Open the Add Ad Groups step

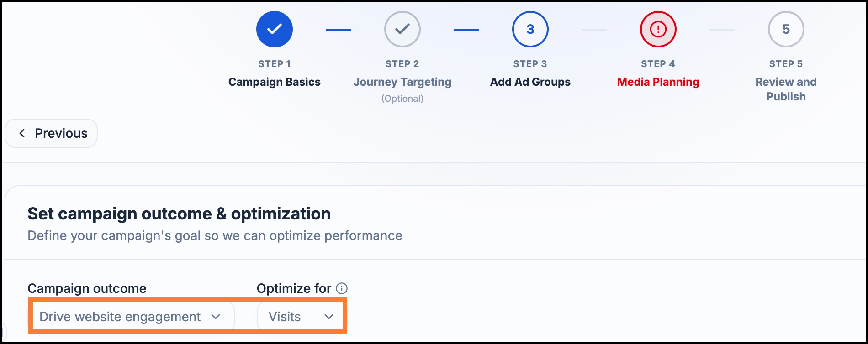coord(530,82)
